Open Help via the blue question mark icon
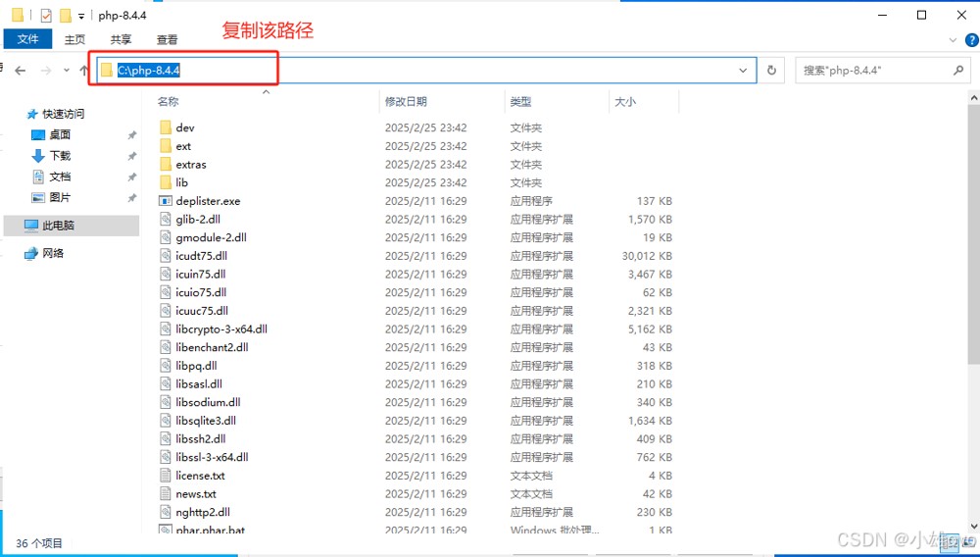 pos(971,40)
